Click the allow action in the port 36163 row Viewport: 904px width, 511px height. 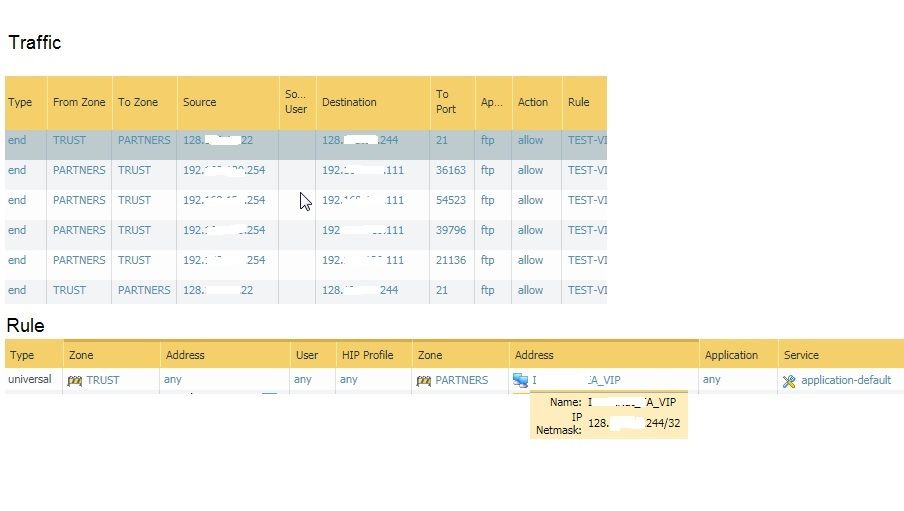tap(530, 170)
